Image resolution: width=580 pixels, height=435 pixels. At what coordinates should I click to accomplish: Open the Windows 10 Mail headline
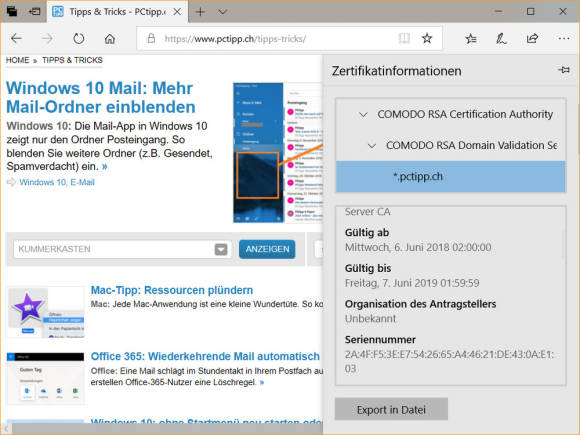(101, 97)
